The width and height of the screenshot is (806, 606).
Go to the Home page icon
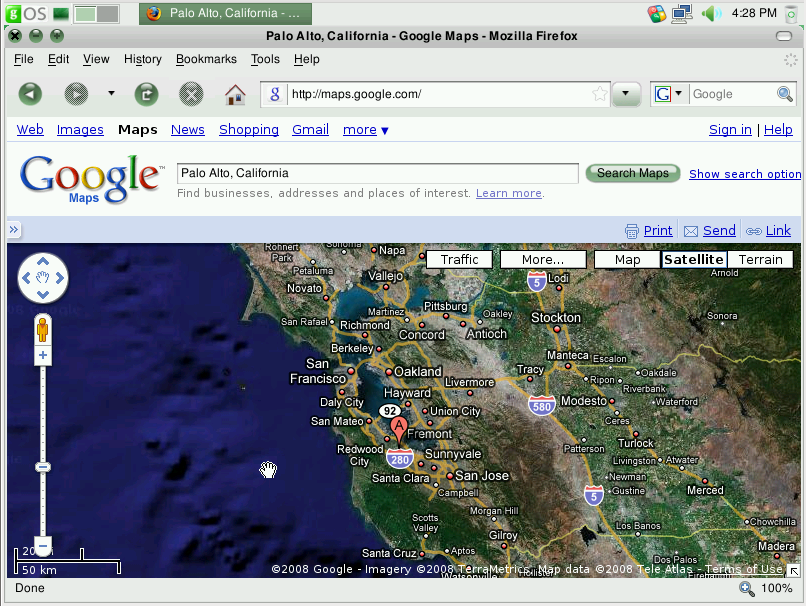(x=235, y=95)
